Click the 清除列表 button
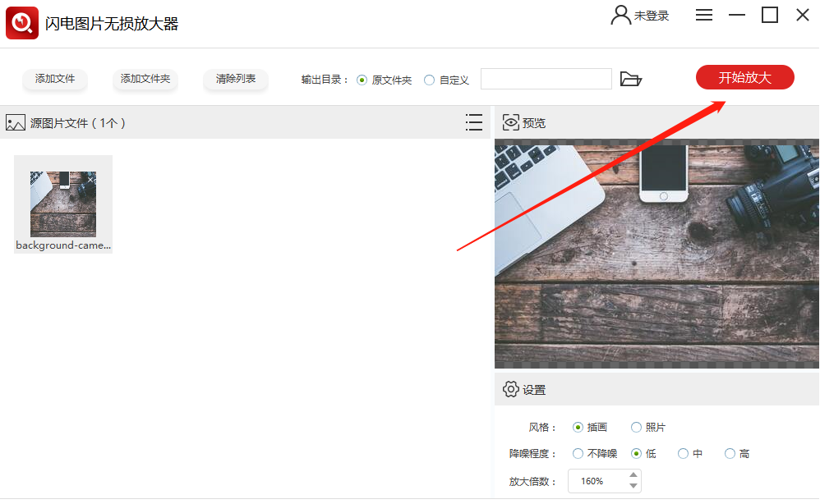 pos(236,79)
